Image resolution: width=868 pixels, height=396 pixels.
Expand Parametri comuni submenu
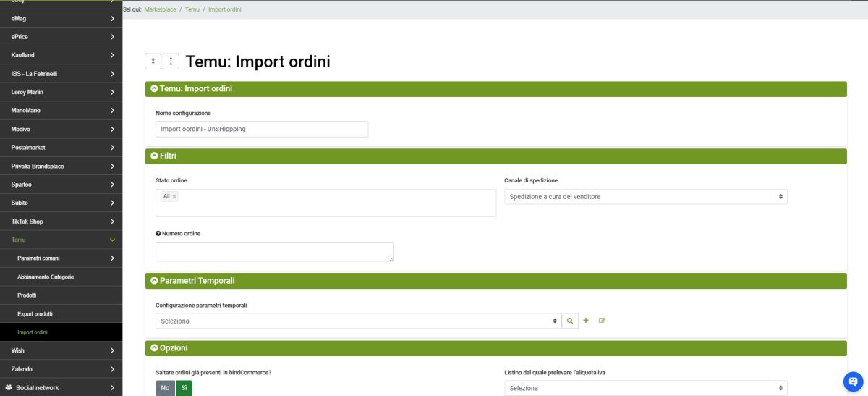click(61, 258)
